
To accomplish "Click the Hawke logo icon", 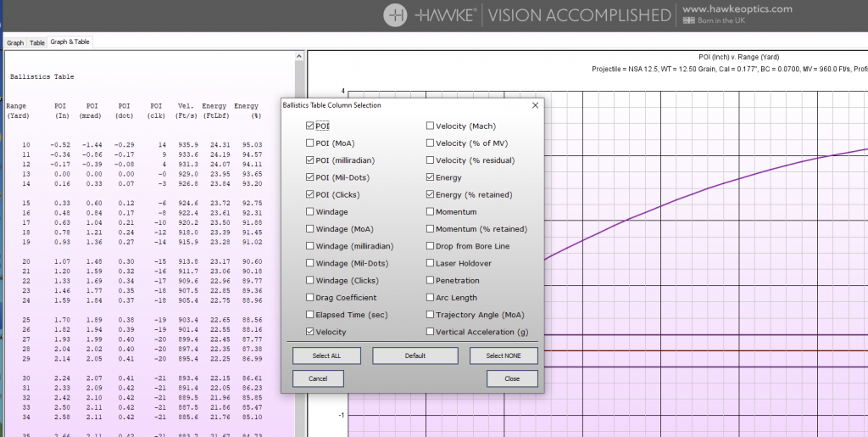I will (395, 15).
